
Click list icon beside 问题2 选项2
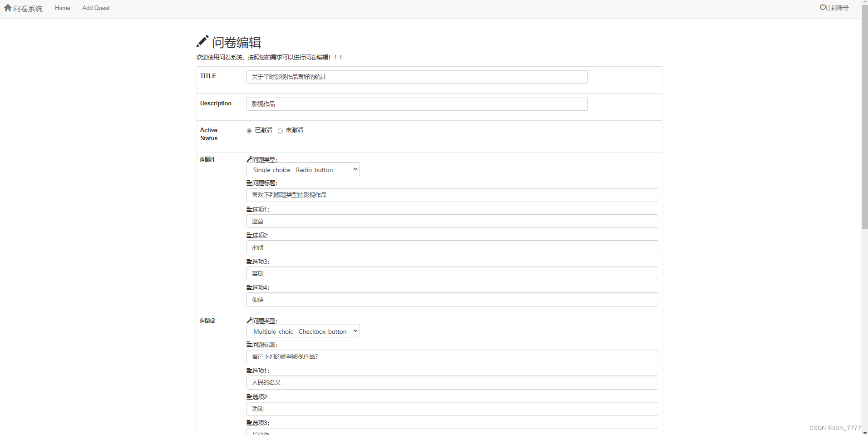[249, 397]
